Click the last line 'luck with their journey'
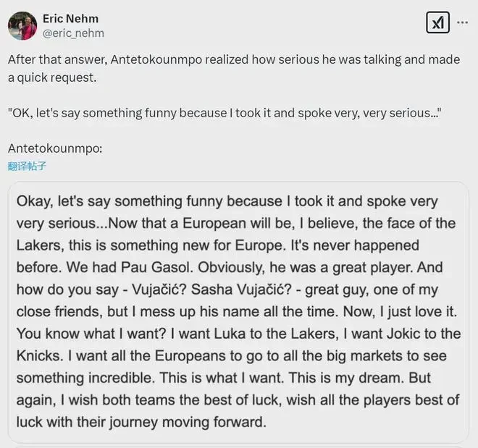The width and height of the screenshot is (478, 448). (141, 422)
